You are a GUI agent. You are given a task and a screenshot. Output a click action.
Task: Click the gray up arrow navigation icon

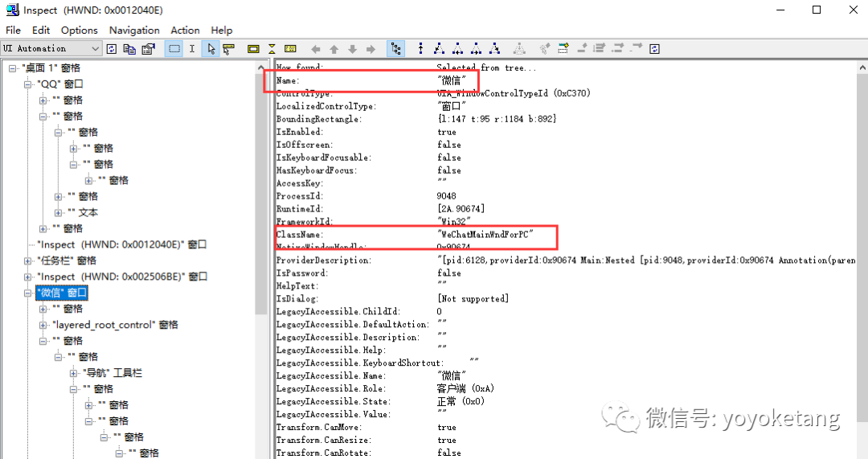334,49
